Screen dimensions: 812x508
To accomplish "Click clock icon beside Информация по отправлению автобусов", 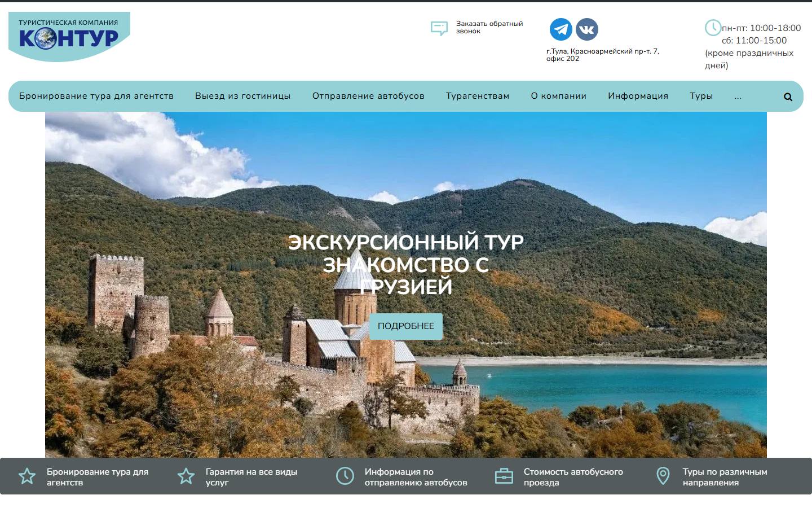I will (x=345, y=476).
